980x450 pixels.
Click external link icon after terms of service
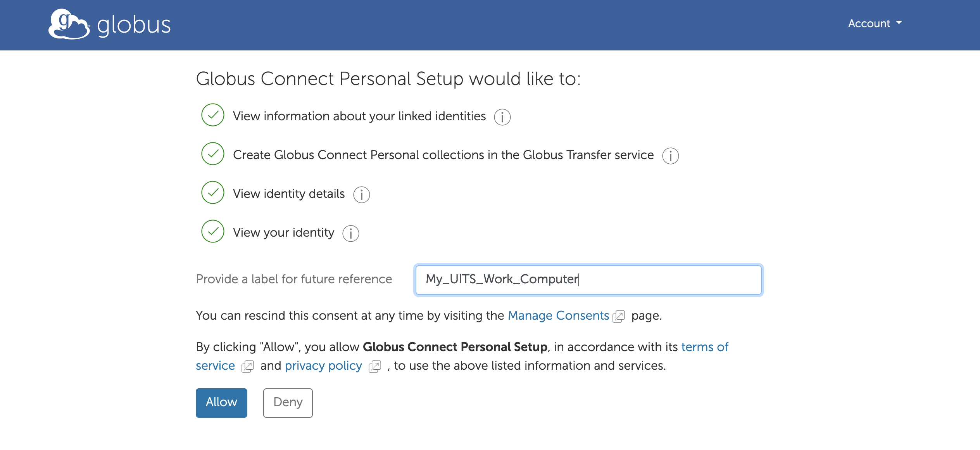click(x=248, y=366)
